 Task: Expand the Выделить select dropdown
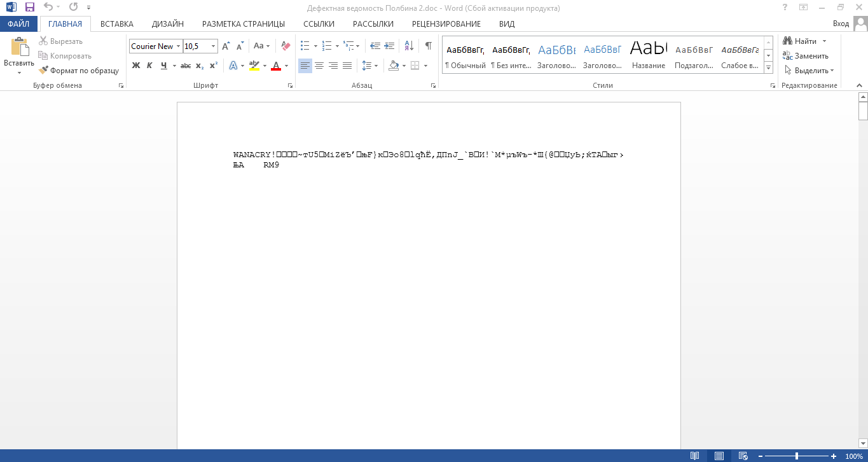(x=809, y=71)
